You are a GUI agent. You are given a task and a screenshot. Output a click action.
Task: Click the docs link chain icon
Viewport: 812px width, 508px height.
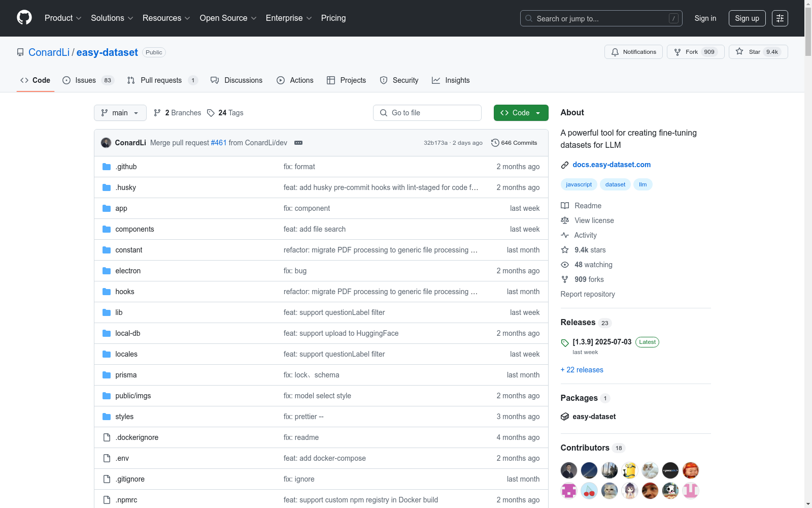coord(565,165)
